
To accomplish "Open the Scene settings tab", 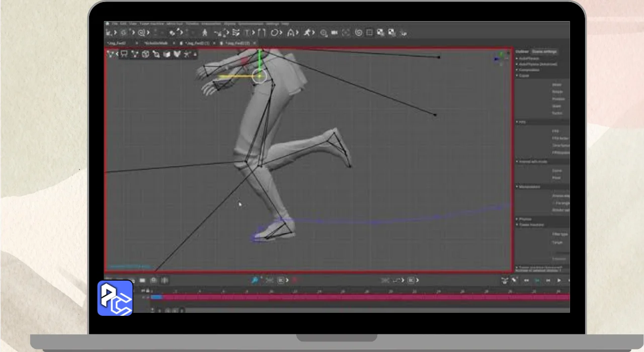I will 544,51.
